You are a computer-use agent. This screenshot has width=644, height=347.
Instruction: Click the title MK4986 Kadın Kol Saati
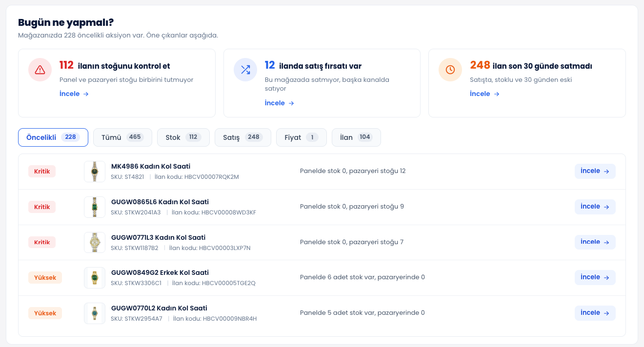(x=151, y=167)
